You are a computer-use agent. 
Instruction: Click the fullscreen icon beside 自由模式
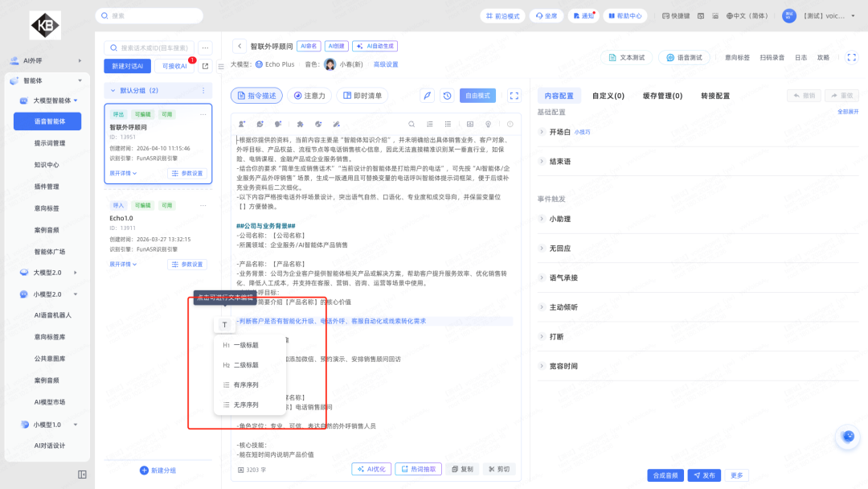(514, 96)
